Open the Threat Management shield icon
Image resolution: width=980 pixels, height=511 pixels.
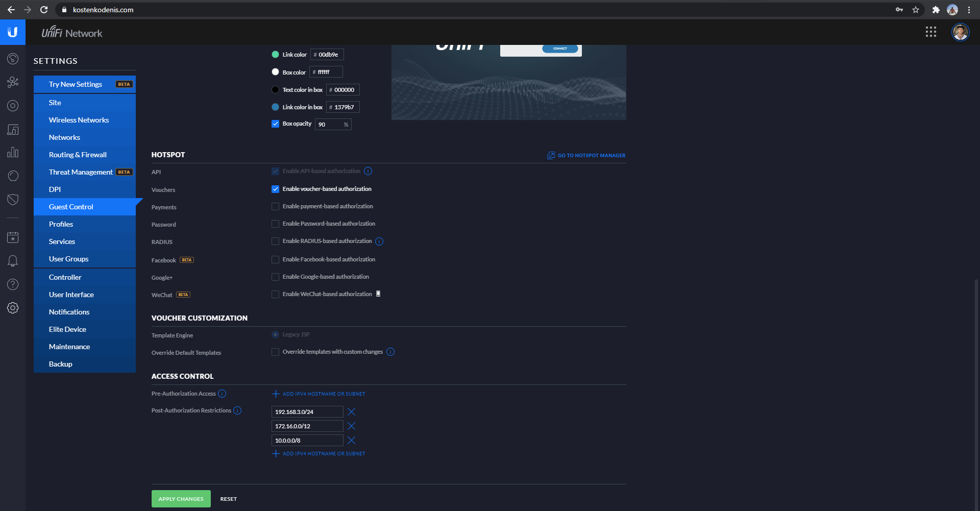(x=13, y=200)
